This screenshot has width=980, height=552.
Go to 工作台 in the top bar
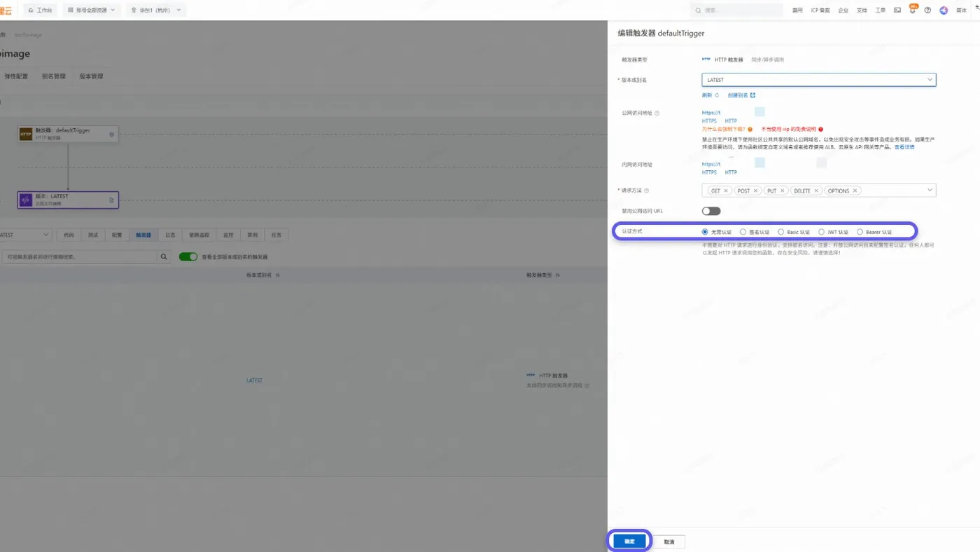41,11
